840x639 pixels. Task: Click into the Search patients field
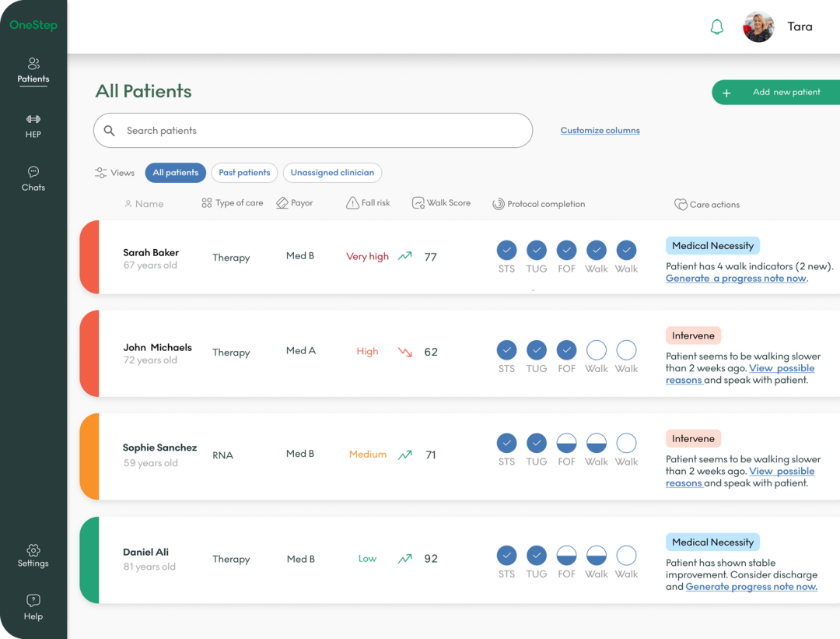313,131
